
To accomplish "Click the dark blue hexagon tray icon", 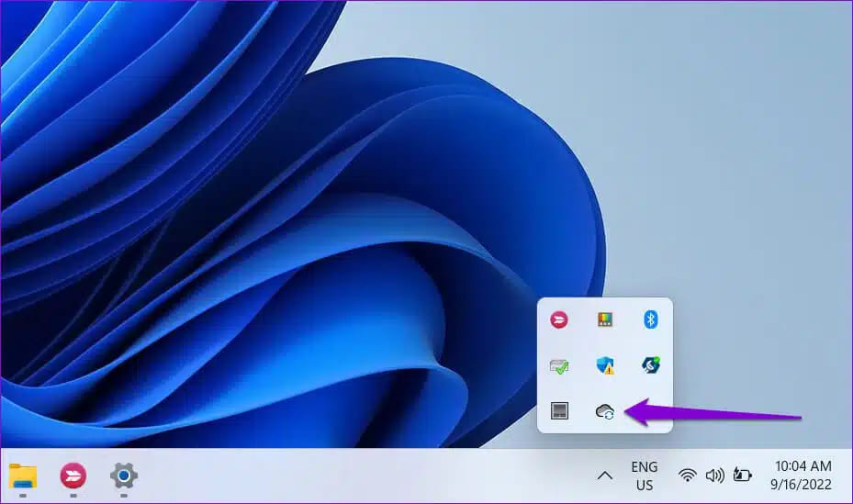I will pyautogui.click(x=650, y=365).
